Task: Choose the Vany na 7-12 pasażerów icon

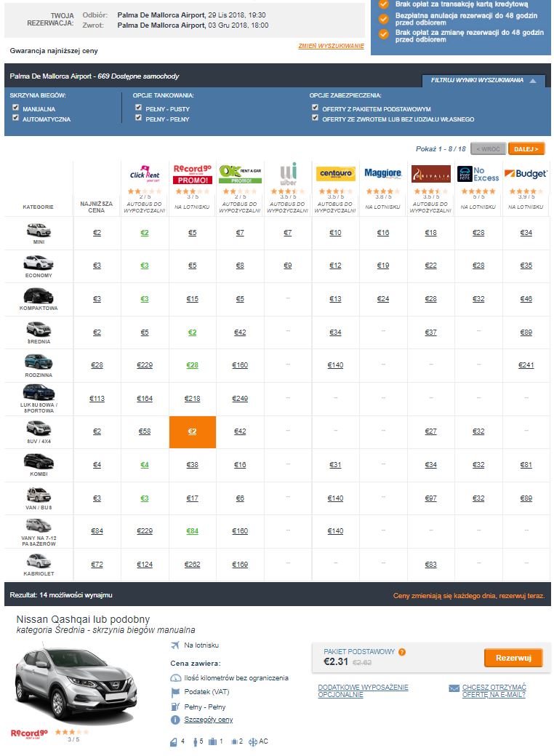Action: 39,525
